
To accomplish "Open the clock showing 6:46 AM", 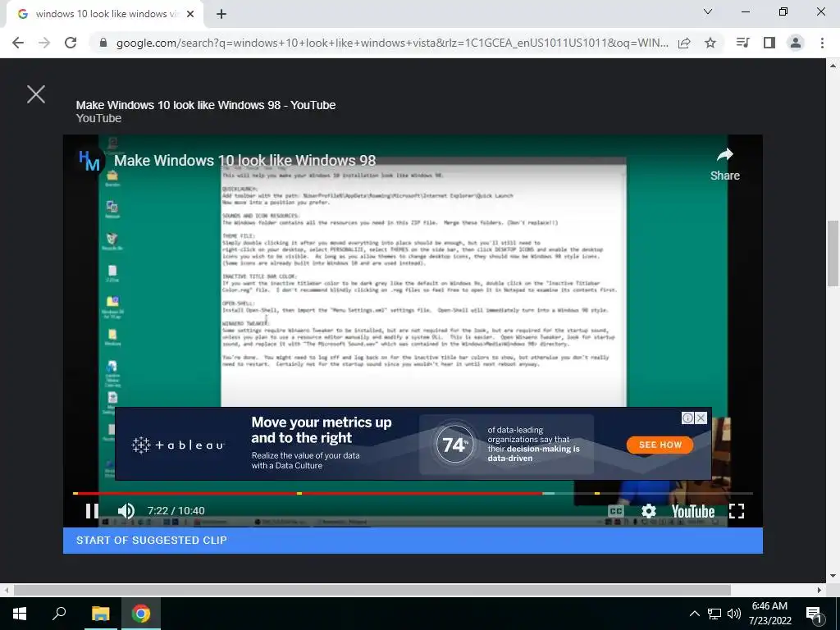I will coord(769,614).
